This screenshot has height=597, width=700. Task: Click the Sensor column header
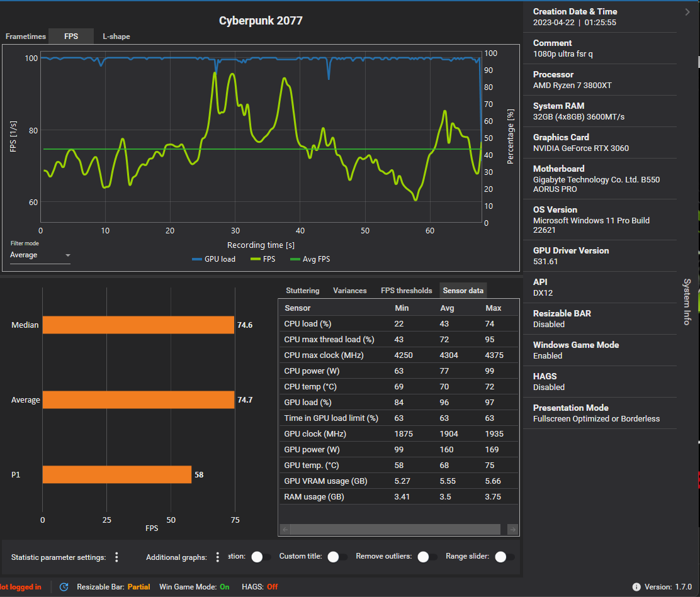[297, 308]
